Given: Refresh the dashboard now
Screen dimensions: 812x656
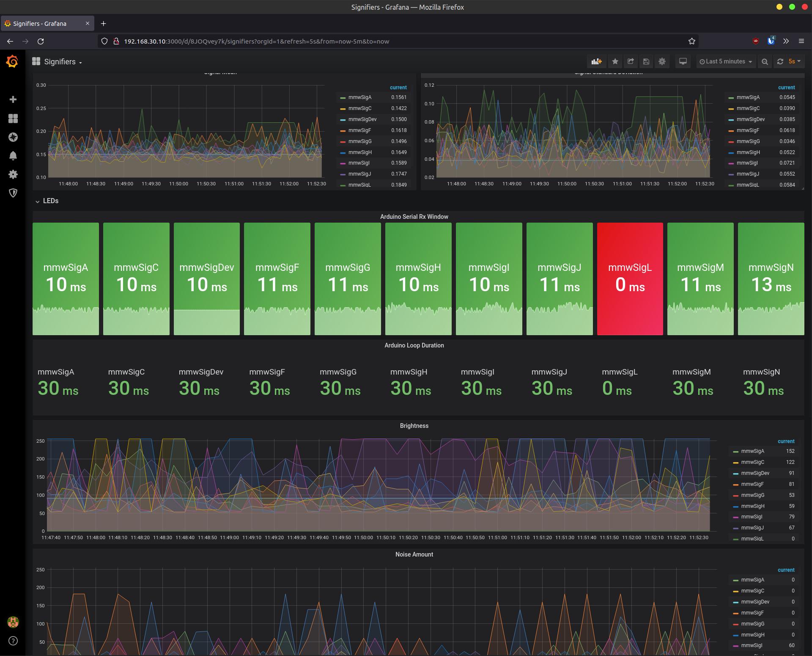Looking at the screenshot, I should [780, 62].
